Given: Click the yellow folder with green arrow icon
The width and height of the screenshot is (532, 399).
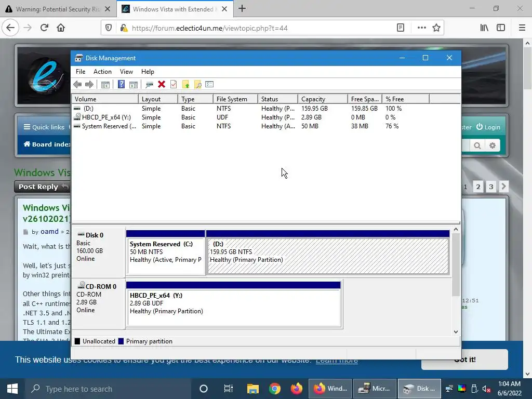Looking at the screenshot, I should (185, 85).
